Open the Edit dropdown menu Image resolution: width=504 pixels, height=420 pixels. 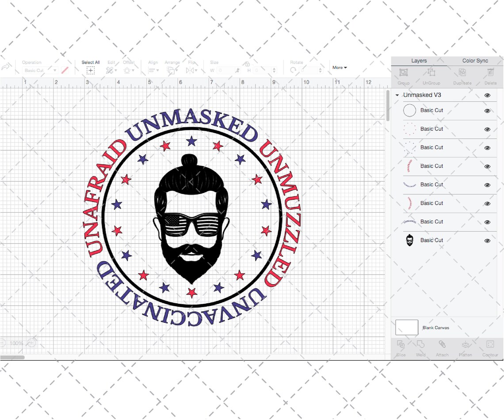pos(111,70)
